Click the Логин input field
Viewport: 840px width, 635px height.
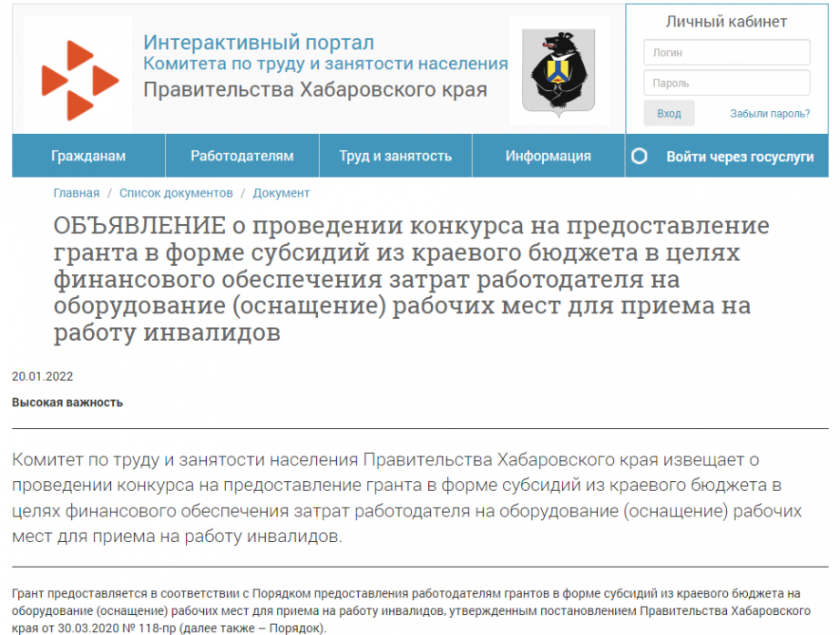click(726, 53)
